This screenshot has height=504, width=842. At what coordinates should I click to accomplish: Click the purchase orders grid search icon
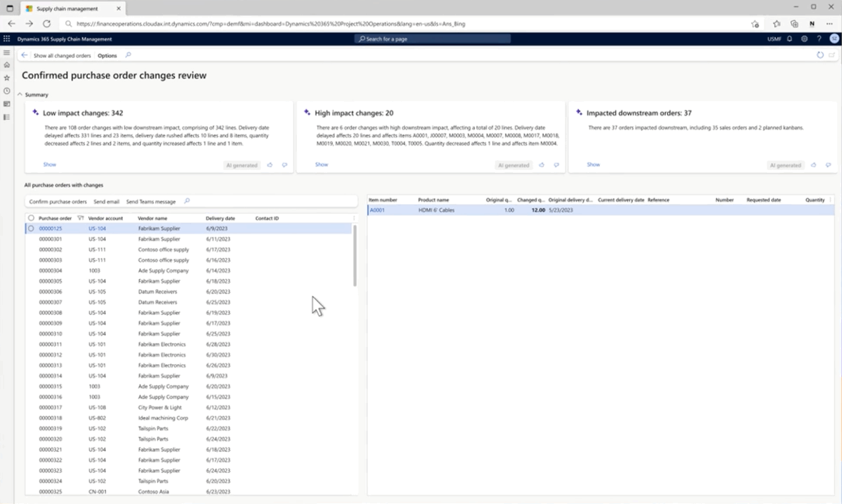click(x=187, y=201)
